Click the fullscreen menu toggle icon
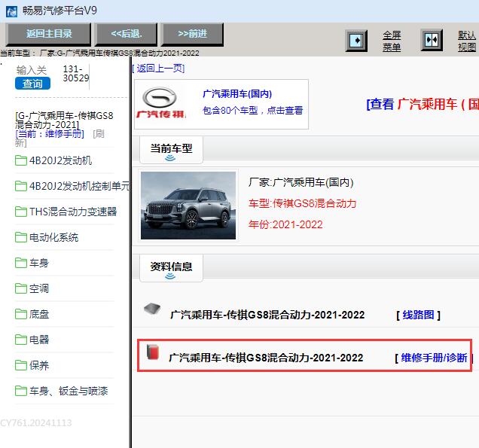The width and height of the screenshot is (479, 448). click(356, 41)
